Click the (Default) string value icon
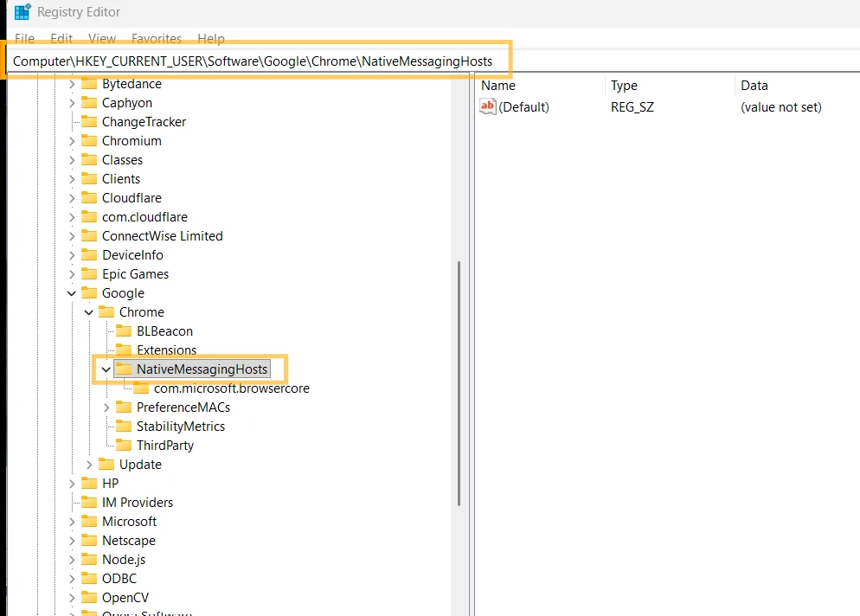Screen dimensions: 860x616 [x=488, y=106]
